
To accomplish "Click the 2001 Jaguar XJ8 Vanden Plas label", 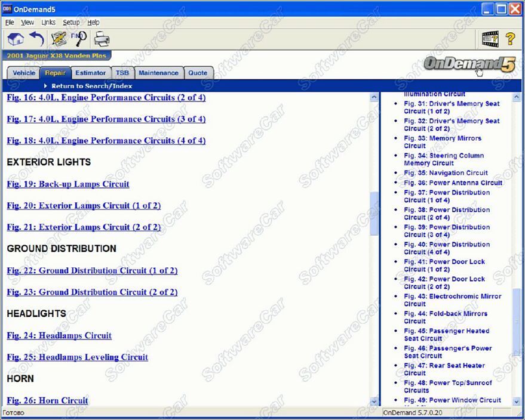I will pyautogui.click(x=56, y=56).
